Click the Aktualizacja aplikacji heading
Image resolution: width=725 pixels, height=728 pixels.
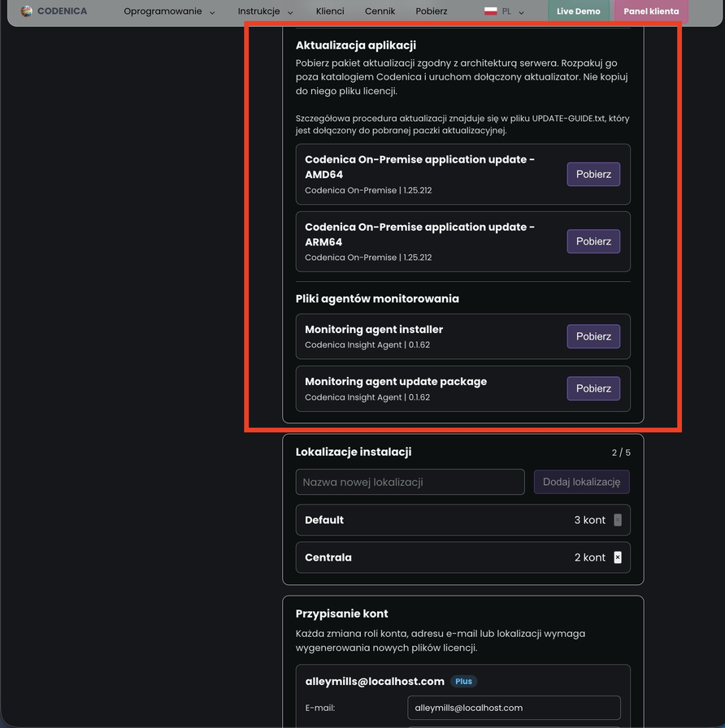356,45
